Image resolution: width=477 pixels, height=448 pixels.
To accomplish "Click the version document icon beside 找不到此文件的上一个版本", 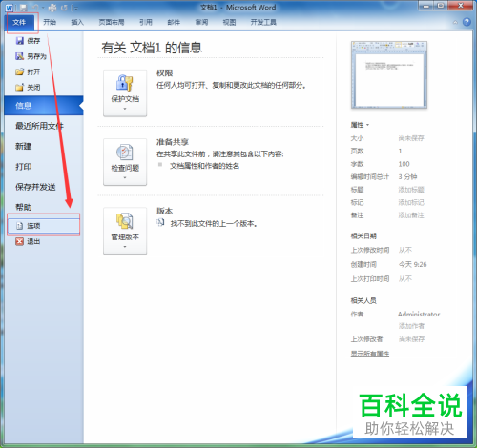I will (160, 223).
